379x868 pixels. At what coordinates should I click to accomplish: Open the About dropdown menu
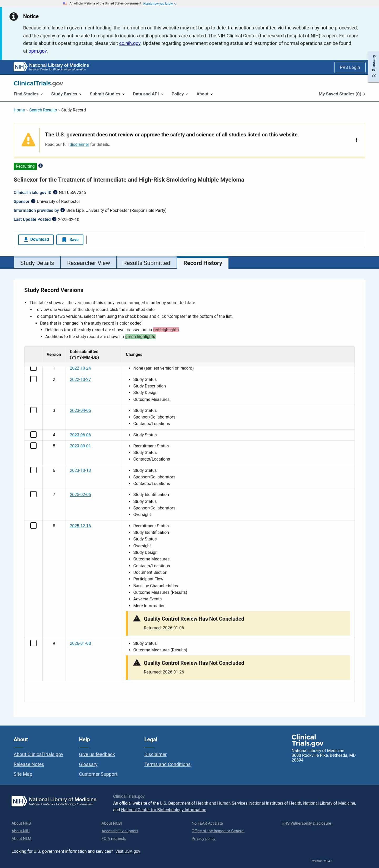coord(205,94)
